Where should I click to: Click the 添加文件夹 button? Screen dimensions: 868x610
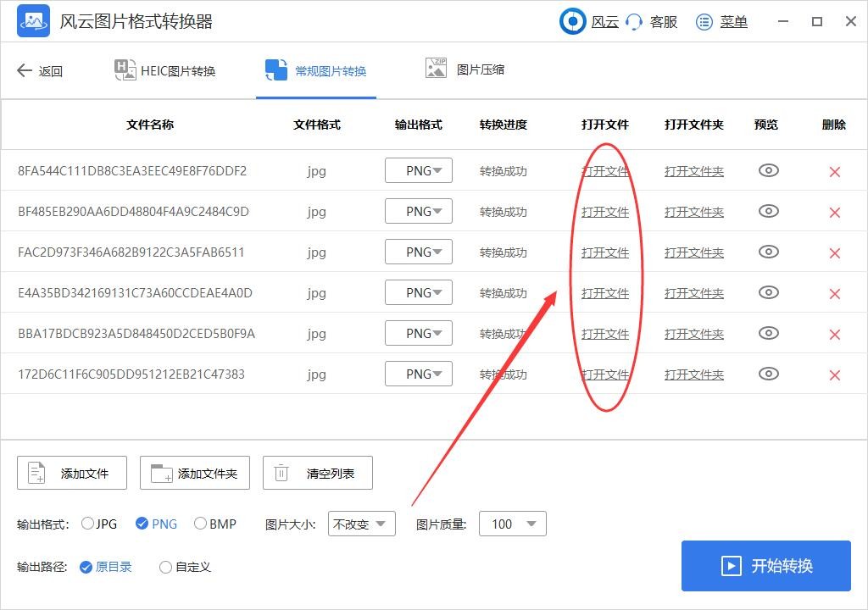[195, 473]
